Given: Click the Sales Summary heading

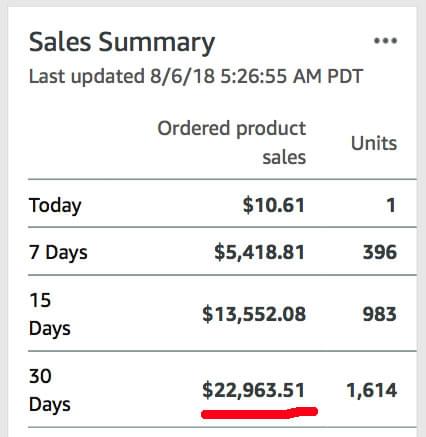Looking at the screenshot, I should point(122,43).
